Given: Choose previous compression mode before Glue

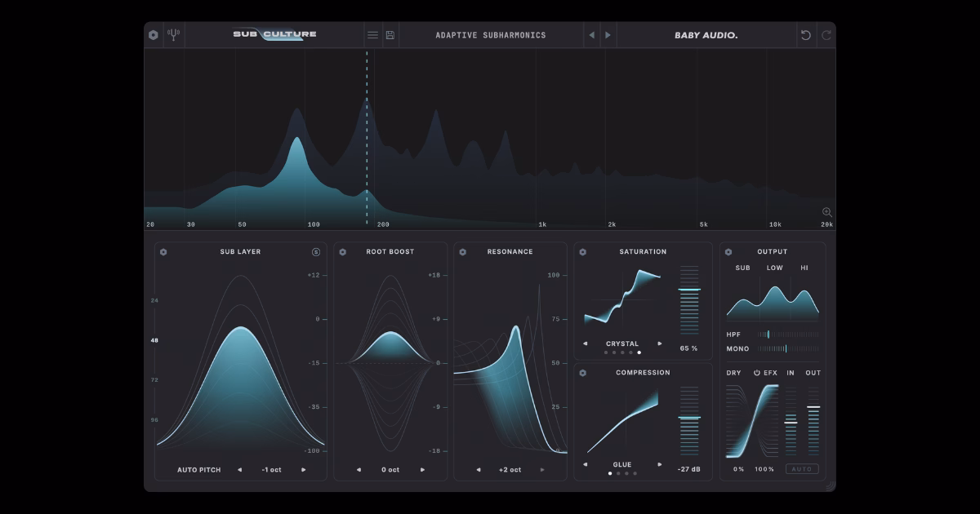Looking at the screenshot, I should pyautogui.click(x=586, y=464).
